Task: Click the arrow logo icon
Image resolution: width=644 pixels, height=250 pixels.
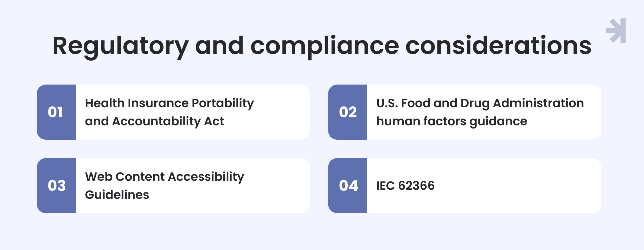Action: tap(616, 31)
